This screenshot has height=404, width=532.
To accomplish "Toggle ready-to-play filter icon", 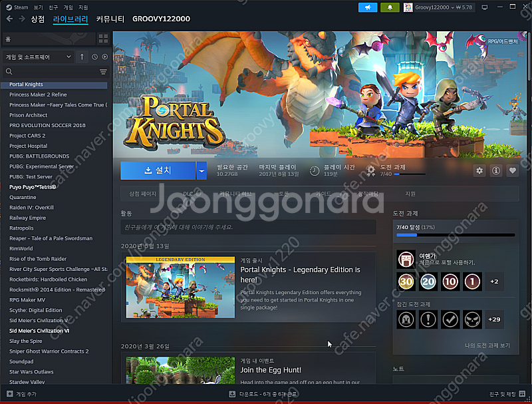I will tap(104, 57).
